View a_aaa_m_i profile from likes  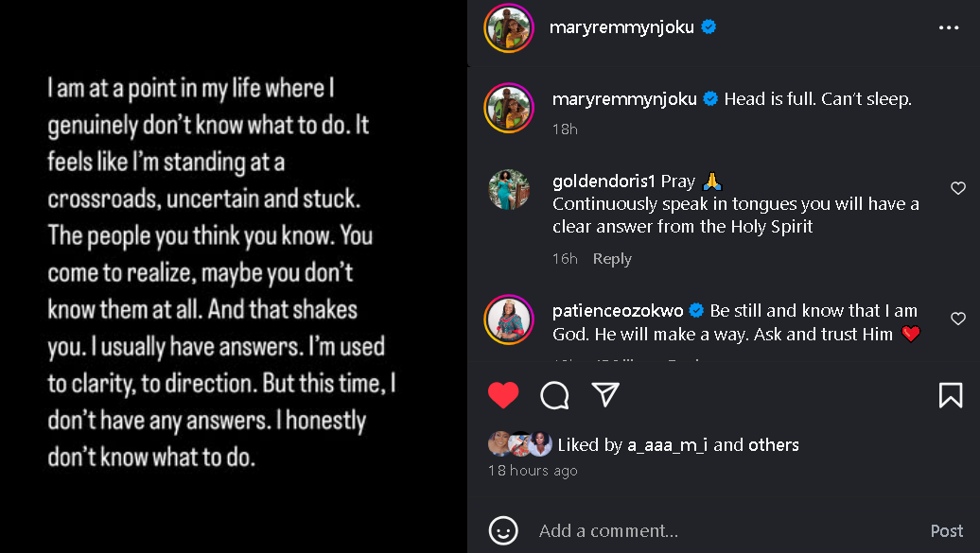coord(667,445)
